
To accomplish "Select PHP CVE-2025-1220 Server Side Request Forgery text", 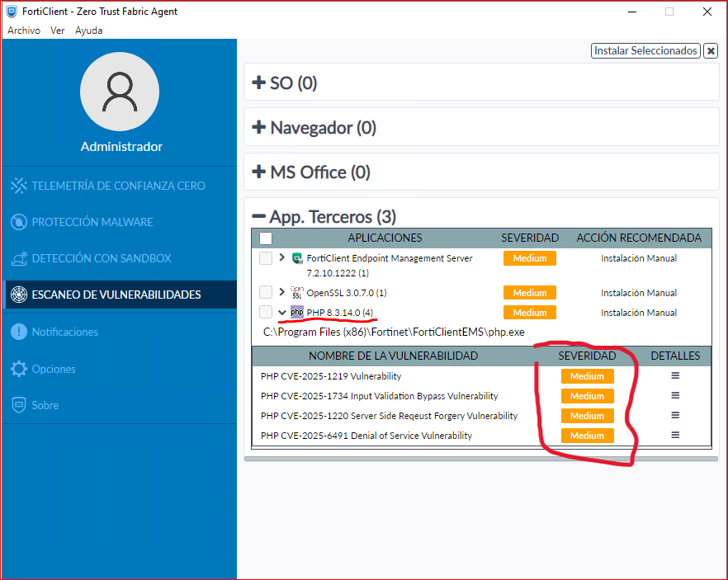I will point(389,416).
